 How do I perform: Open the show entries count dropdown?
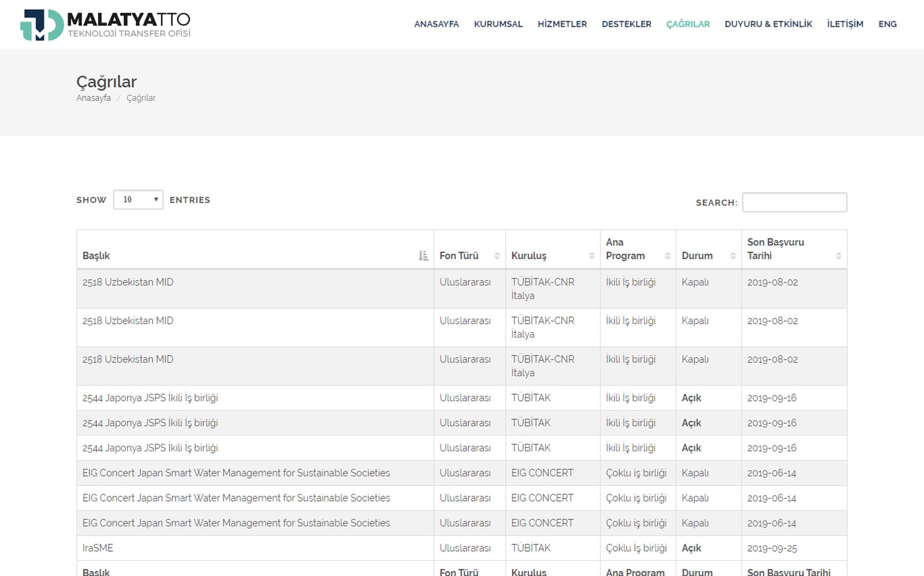[139, 200]
